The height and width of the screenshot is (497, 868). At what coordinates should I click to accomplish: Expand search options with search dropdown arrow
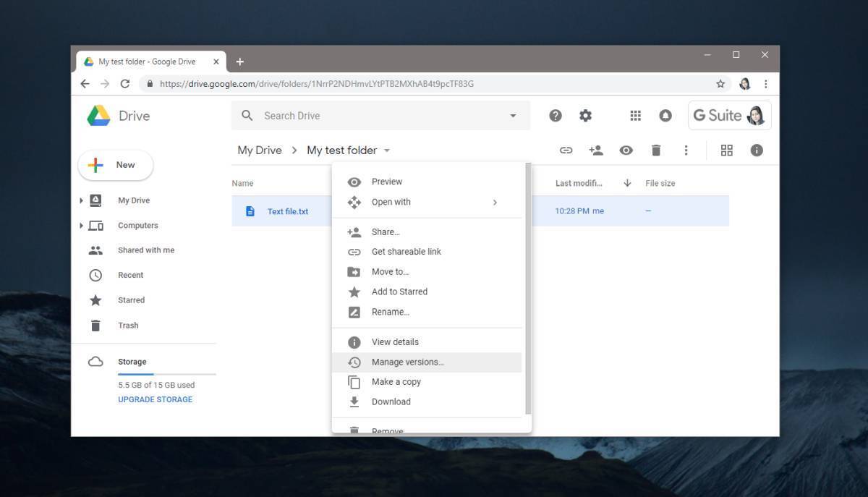click(x=513, y=115)
